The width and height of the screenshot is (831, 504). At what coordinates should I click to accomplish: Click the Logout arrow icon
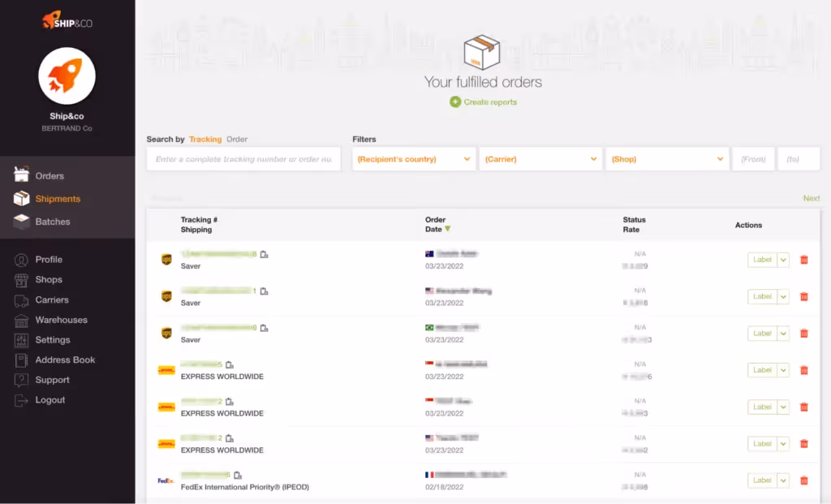click(21, 400)
